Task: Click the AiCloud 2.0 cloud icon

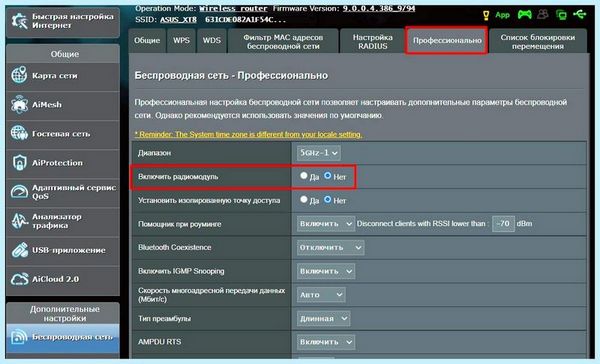Action: point(19,279)
